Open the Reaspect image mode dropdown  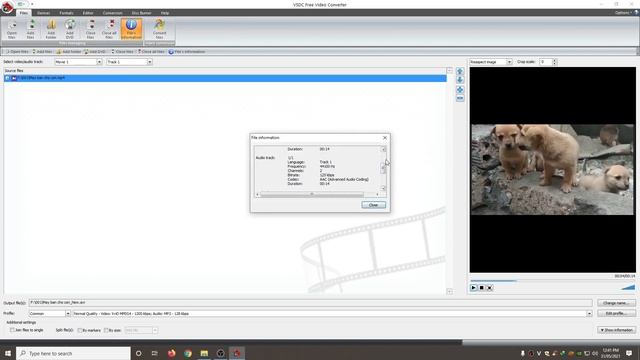(x=509, y=62)
